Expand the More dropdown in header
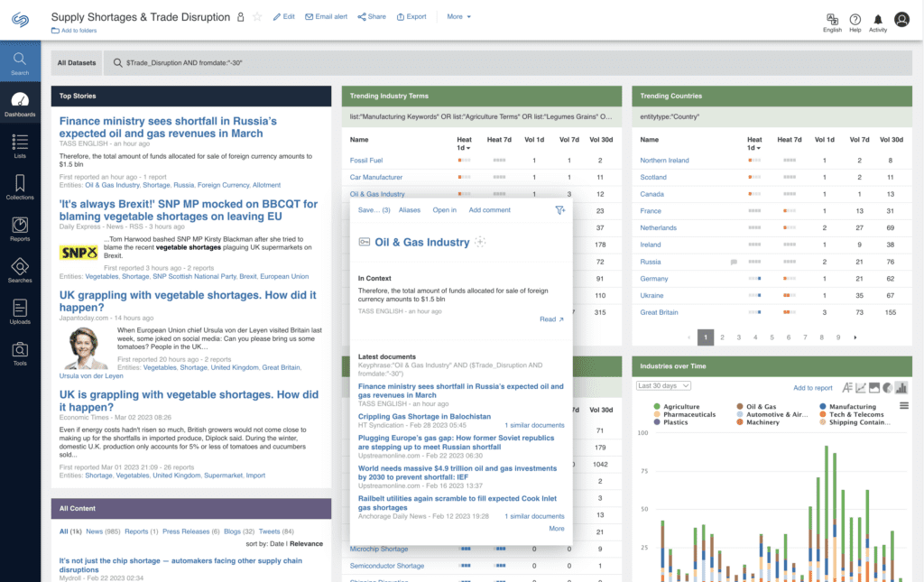The width and height of the screenshot is (924, 582). (x=458, y=17)
